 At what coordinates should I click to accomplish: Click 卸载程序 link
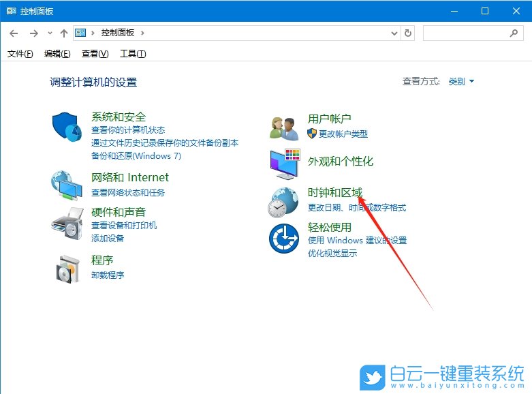[x=108, y=275]
